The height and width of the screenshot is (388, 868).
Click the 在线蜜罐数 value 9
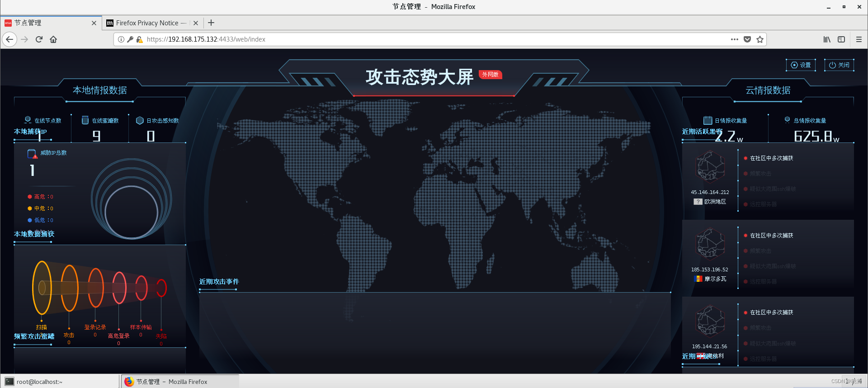pos(96,136)
